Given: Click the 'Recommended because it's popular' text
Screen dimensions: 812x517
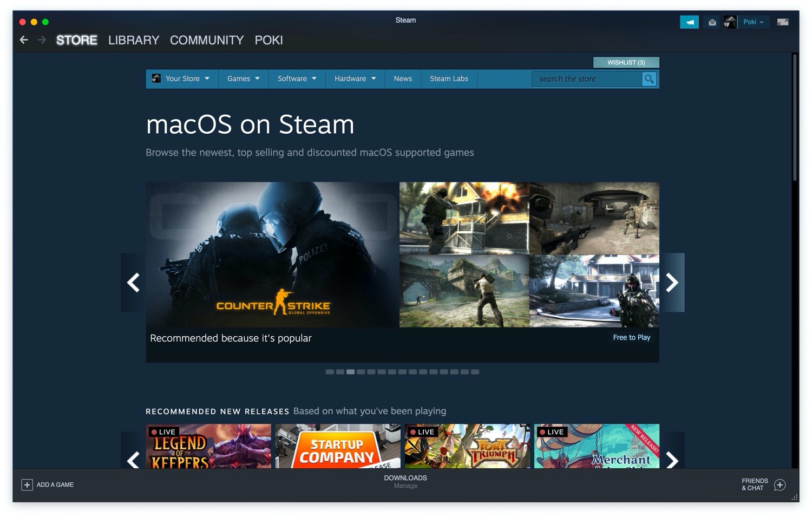Looking at the screenshot, I should [x=231, y=338].
